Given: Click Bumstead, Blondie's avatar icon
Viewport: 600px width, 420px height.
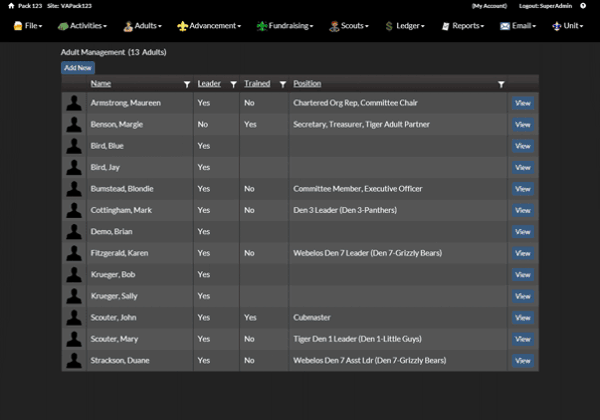Looking at the screenshot, I should coord(74,189).
